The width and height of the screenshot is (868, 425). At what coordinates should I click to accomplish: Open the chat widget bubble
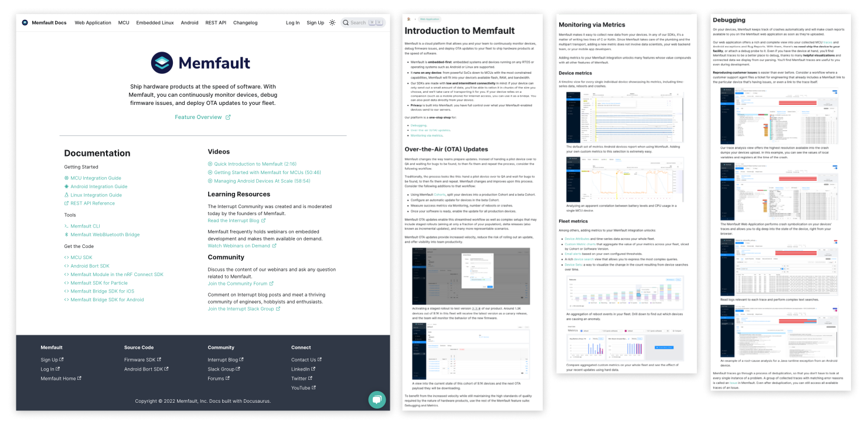(377, 399)
